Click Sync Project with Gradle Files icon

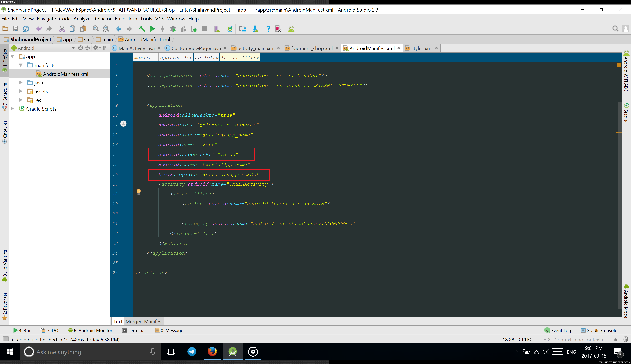pos(230,29)
